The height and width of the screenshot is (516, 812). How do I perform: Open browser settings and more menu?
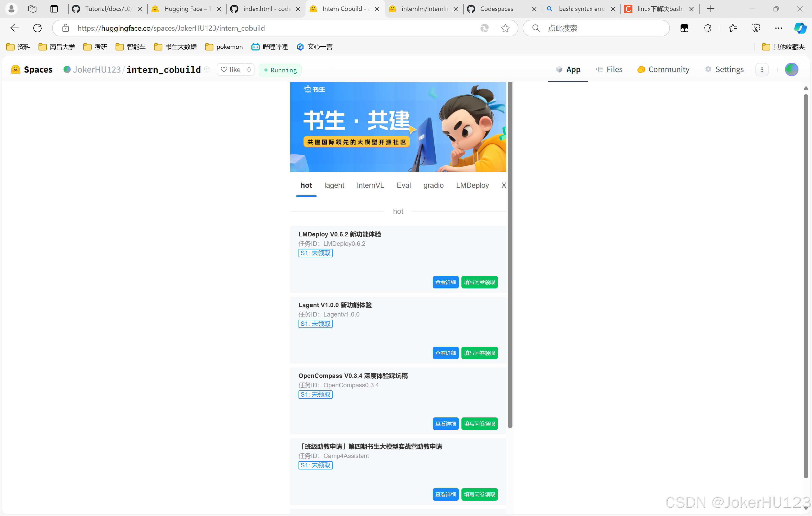[778, 28]
